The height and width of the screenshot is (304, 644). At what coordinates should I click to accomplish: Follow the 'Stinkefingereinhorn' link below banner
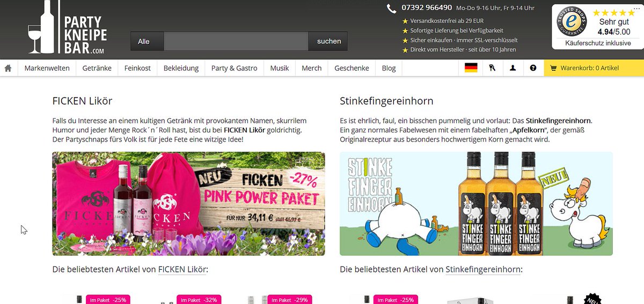click(483, 269)
